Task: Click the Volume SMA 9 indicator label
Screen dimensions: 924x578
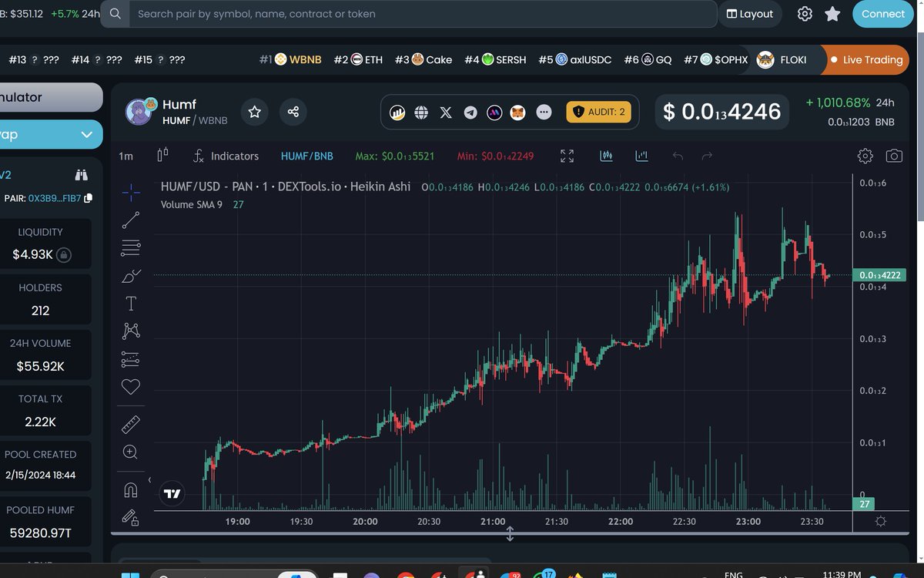Action: (x=192, y=204)
